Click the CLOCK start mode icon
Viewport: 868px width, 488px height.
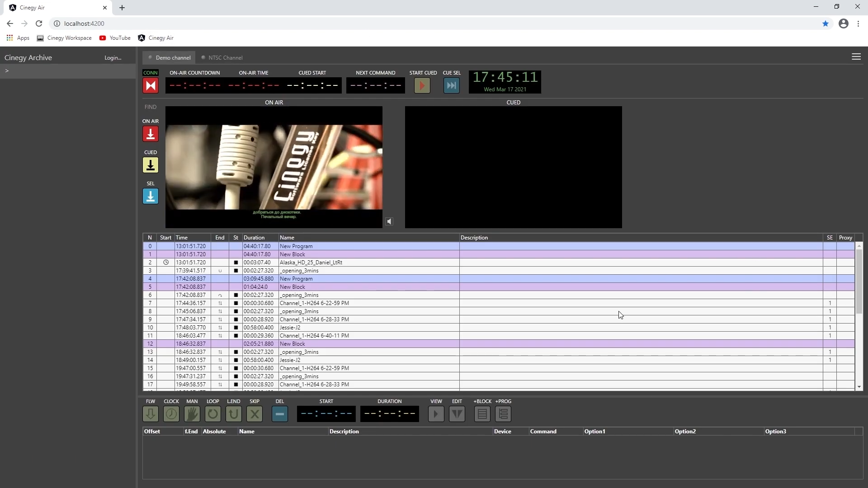[171, 414]
